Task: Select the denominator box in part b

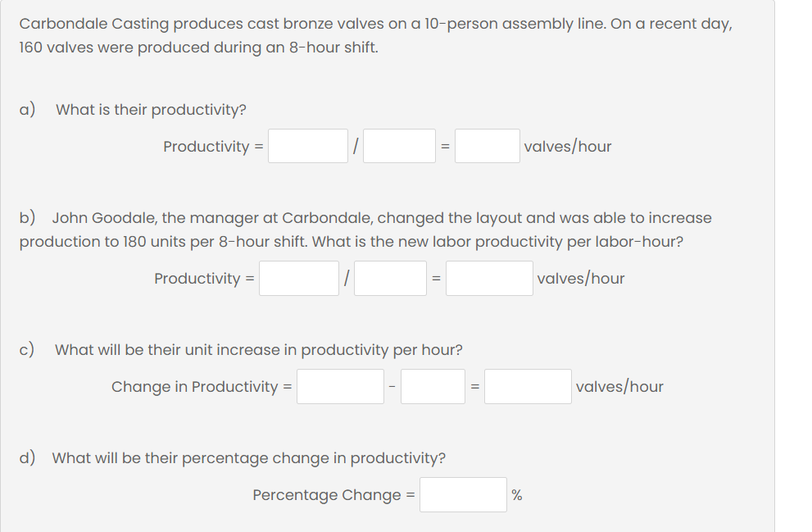Action: [x=390, y=278]
